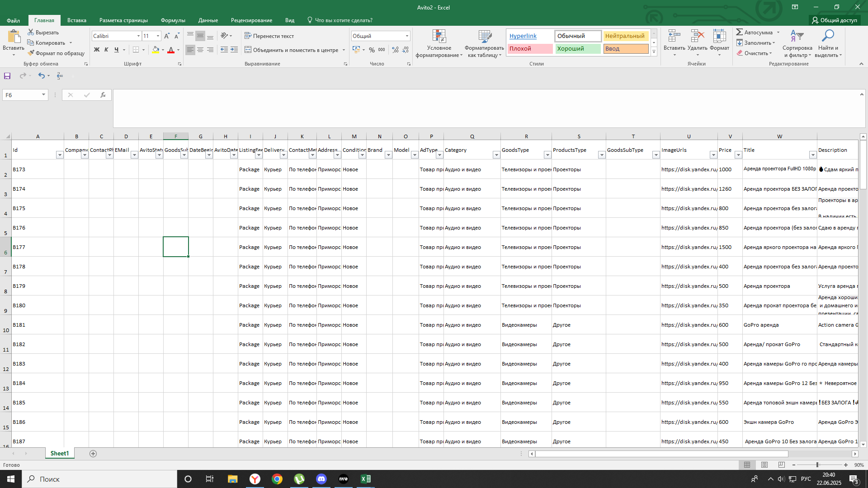This screenshot has height=488, width=868.
Task: Click the Delete cells (Удалить) icon
Action: tap(697, 36)
